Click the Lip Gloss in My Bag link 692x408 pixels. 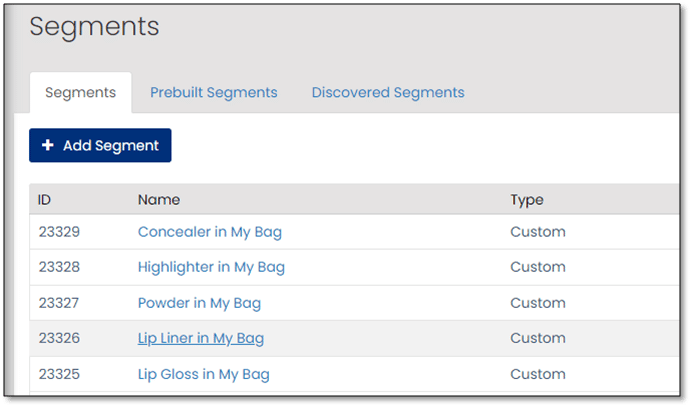point(203,375)
